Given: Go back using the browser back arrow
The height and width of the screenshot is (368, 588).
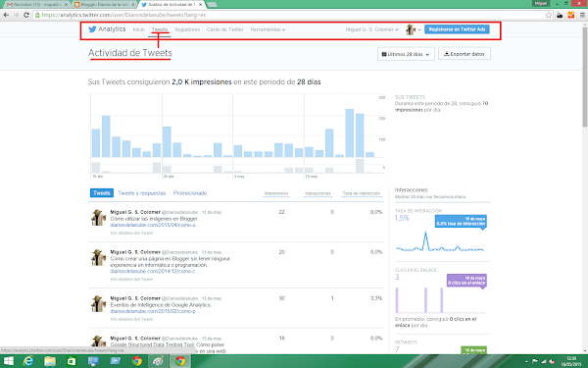Looking at the screenshot, I should (6, 15).
